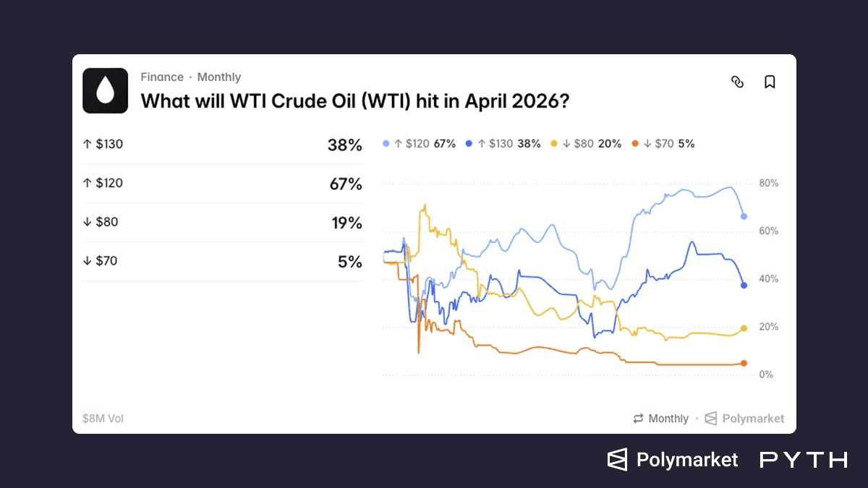Select the ↑ $130 outcome row

tap(222, 145)
